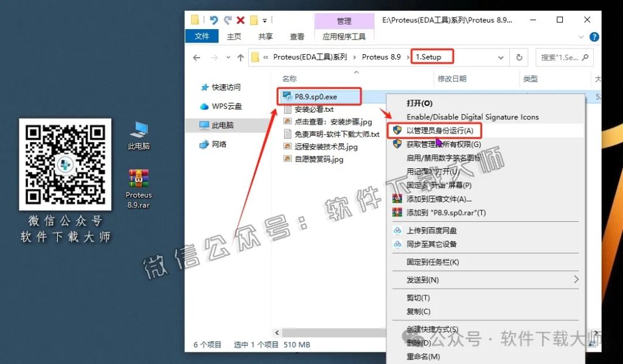This screenshot has height=364, width=623.
Task: Click the up-arrow to go to the parent folder
Action: (x=240, y=57)
